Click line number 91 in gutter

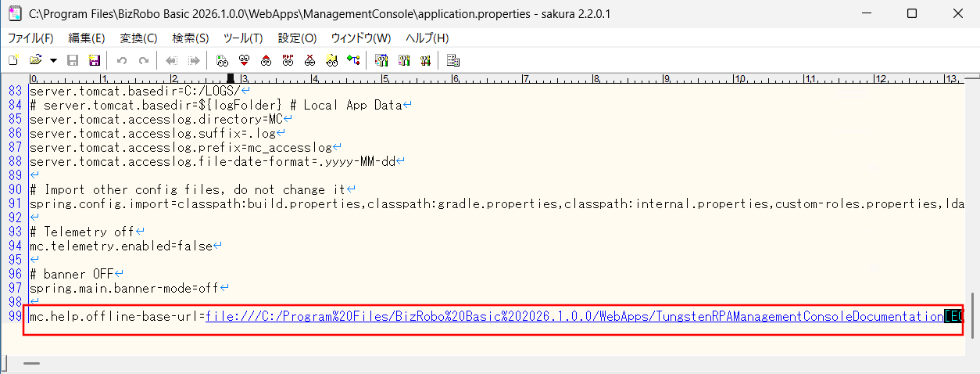tap(14, 203)
